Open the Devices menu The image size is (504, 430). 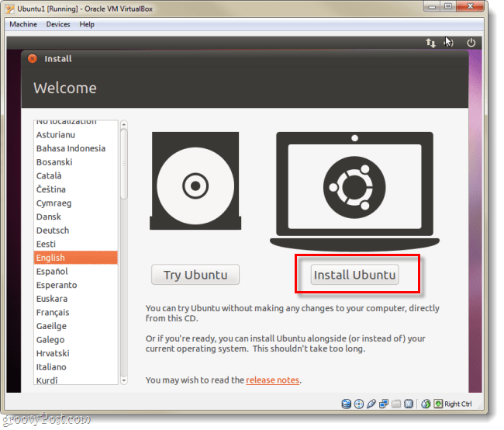(58, 25)
